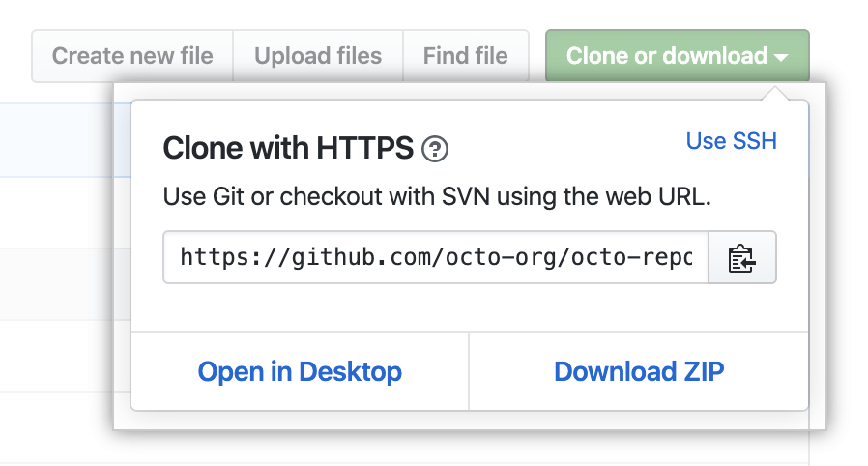Viewport: 868px width, 466px height.
Task: Open the Find file search
Action: click(465, 56)
